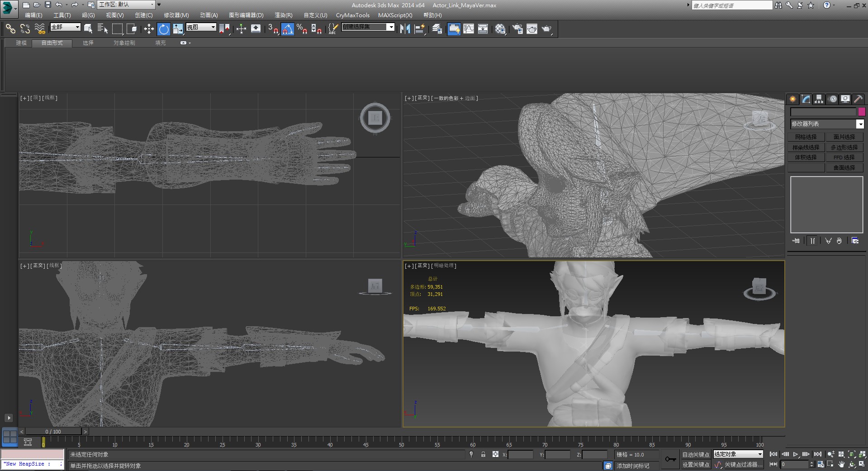868x471 pixels.
Task: Activate the Select and Rotate tool
Action: tap(163, 29)
